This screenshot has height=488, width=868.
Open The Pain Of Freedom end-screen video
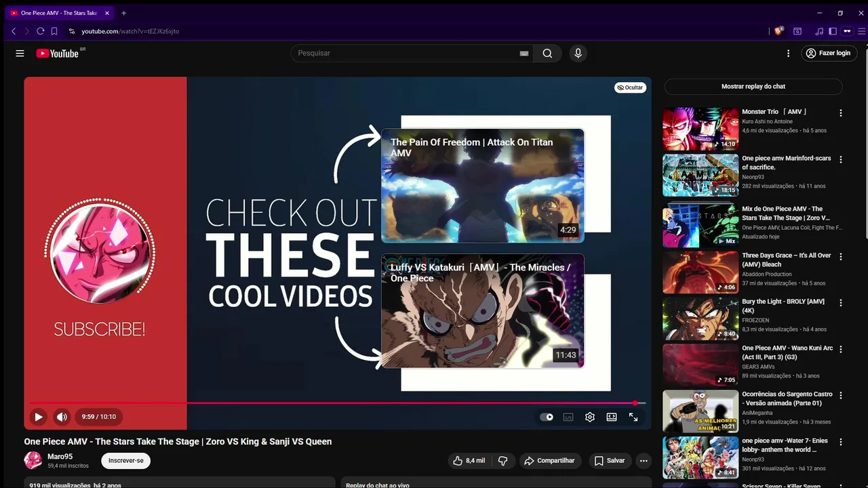(482, 186)
